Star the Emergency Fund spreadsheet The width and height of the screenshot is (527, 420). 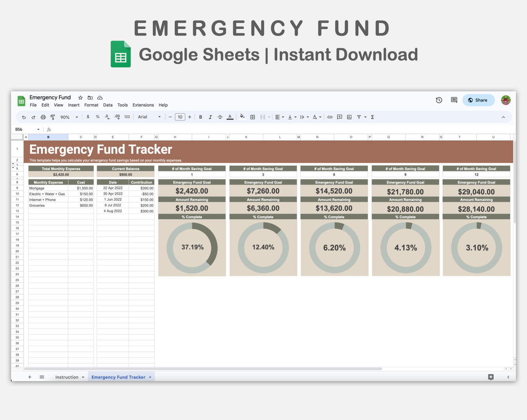80,97
